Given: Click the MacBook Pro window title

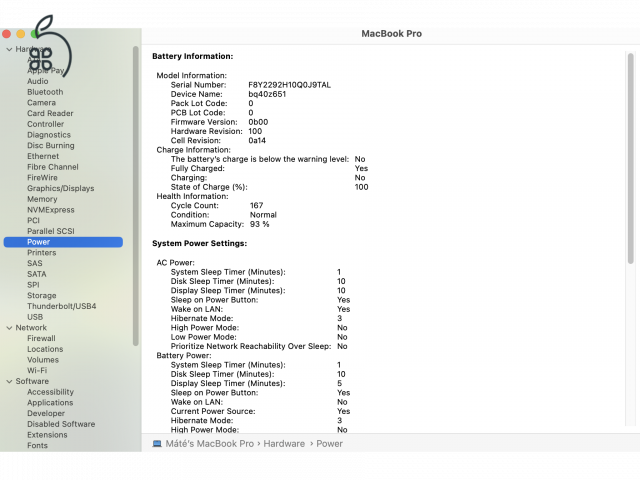Looking at the screenshot, I should point(391,34).
